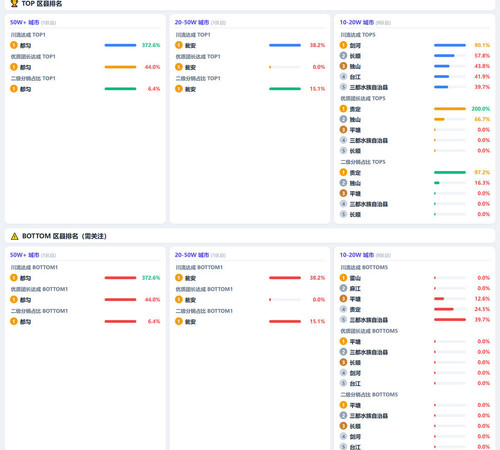Click the 50W+ 城市 card header in BOTTOM section

click(x=33, y=255)
